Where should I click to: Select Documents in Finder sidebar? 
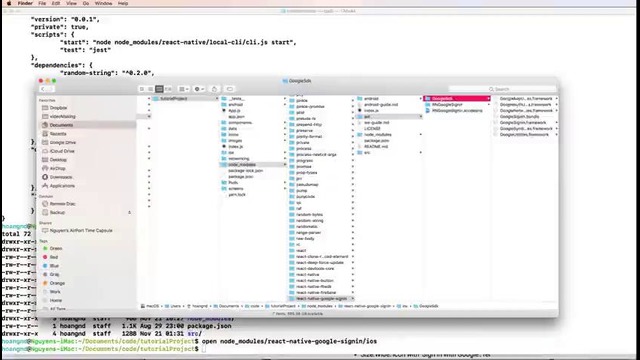pyautogui.click(x=87, y=125)
